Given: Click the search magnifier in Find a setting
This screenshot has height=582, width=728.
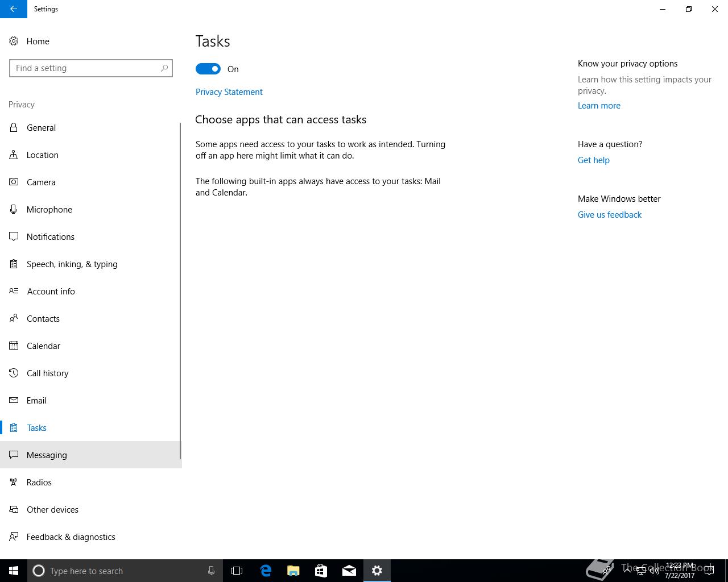Looking at the screenshot, I should (164, 68).
